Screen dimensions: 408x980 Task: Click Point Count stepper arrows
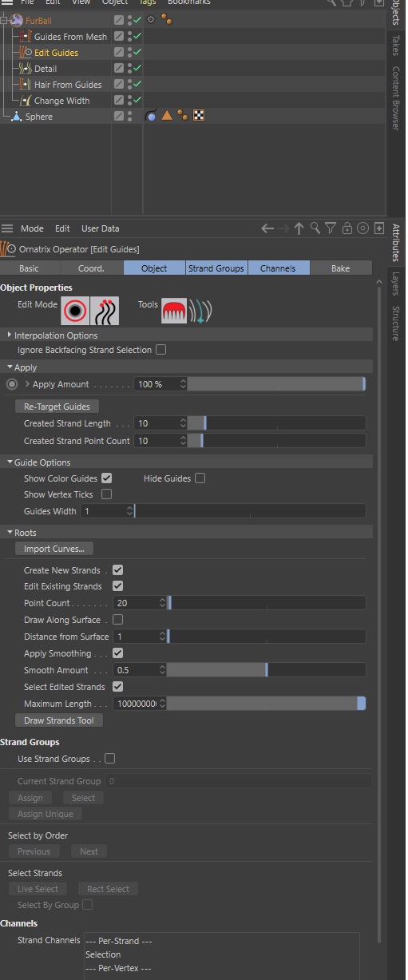(x=163, y=603)
